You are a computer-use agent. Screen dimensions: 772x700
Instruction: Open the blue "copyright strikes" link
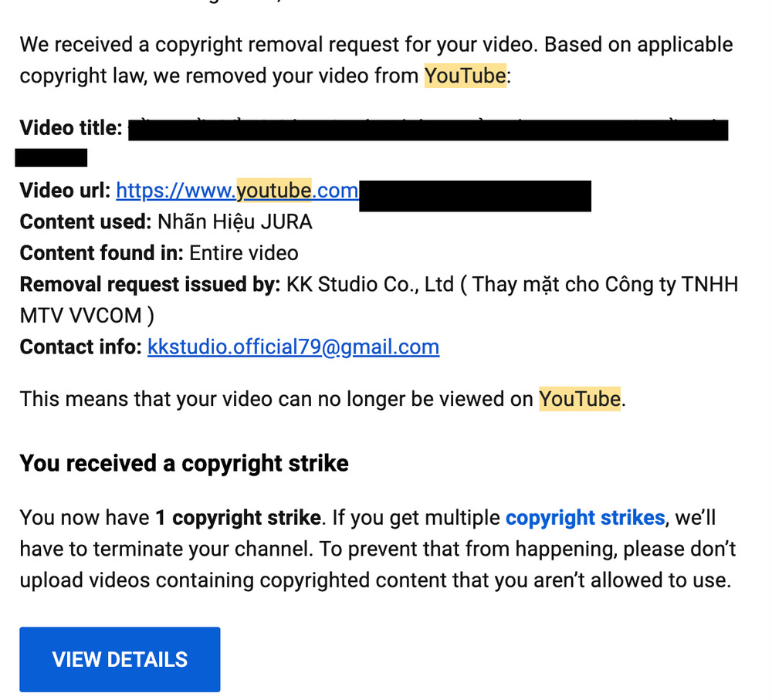pyautogui.click(x=585, y=518)
